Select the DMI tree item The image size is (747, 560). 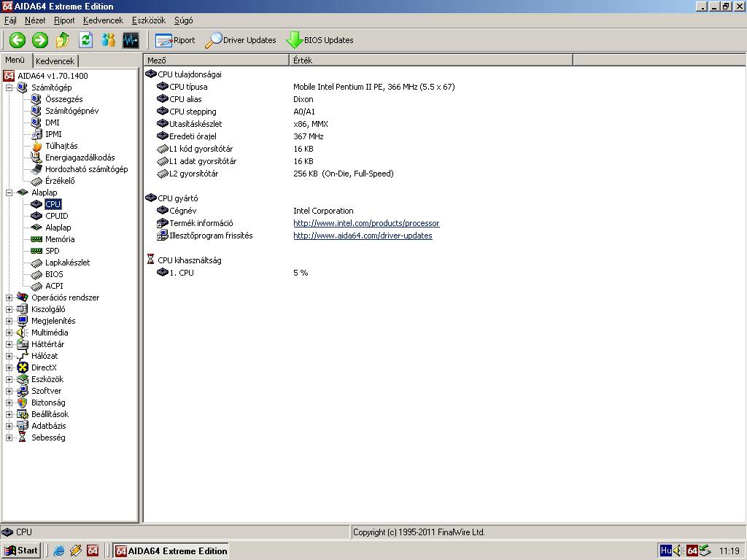tap(53, 122)
